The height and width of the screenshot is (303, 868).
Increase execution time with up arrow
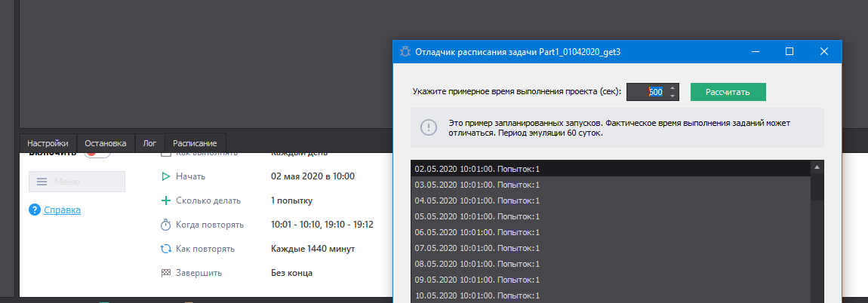pyautogui.click(x=673, y=87)
